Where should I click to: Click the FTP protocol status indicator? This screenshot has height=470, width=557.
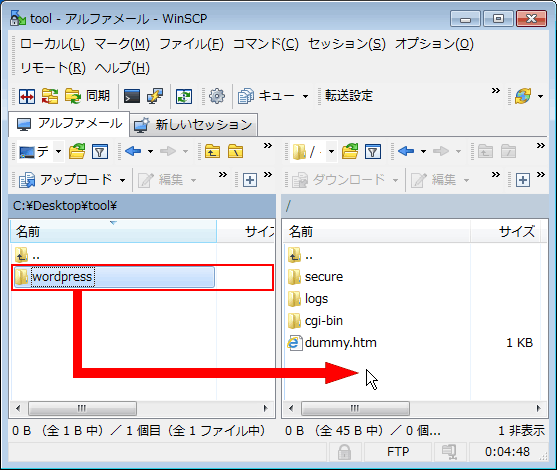pyautogui.click(x=398, y=452)
